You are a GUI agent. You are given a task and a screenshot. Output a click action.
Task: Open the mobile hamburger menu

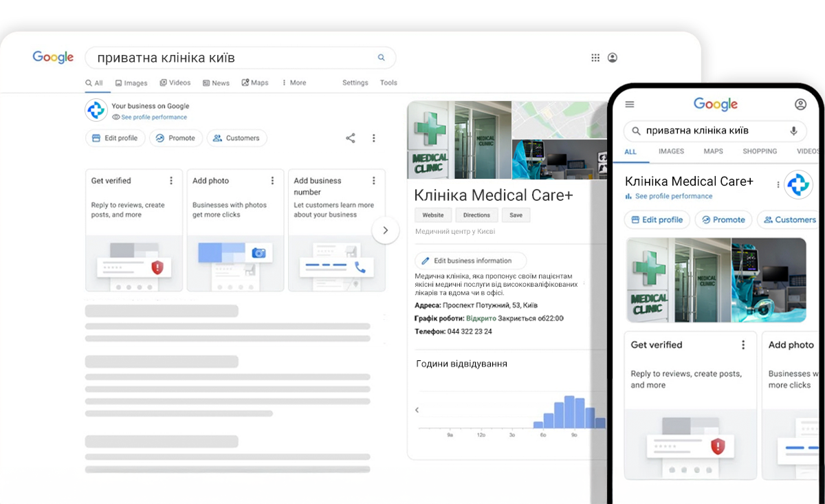630,105
